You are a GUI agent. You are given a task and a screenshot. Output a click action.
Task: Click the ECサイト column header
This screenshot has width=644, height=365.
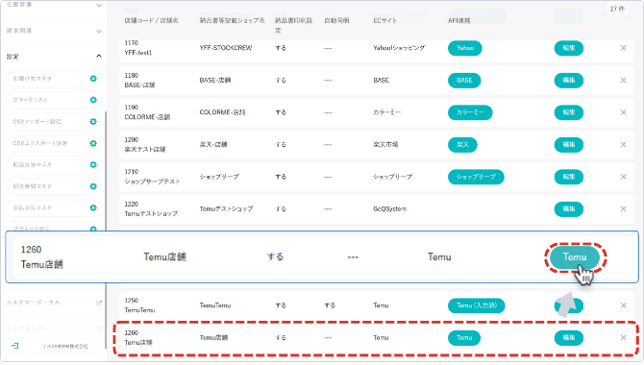point(385,21)
